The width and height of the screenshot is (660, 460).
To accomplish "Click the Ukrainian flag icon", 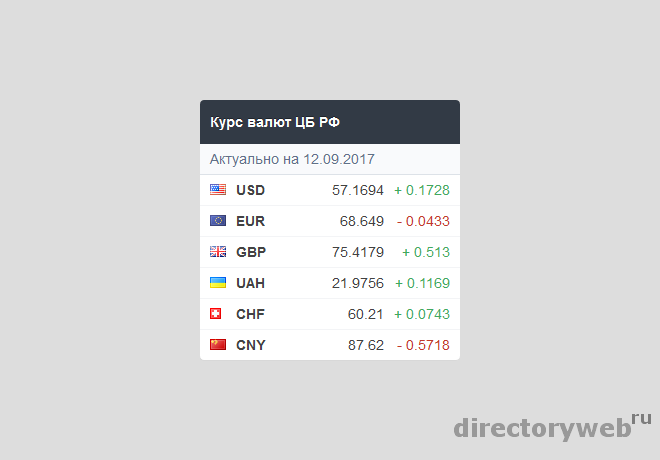I will [x=218, y=283].
